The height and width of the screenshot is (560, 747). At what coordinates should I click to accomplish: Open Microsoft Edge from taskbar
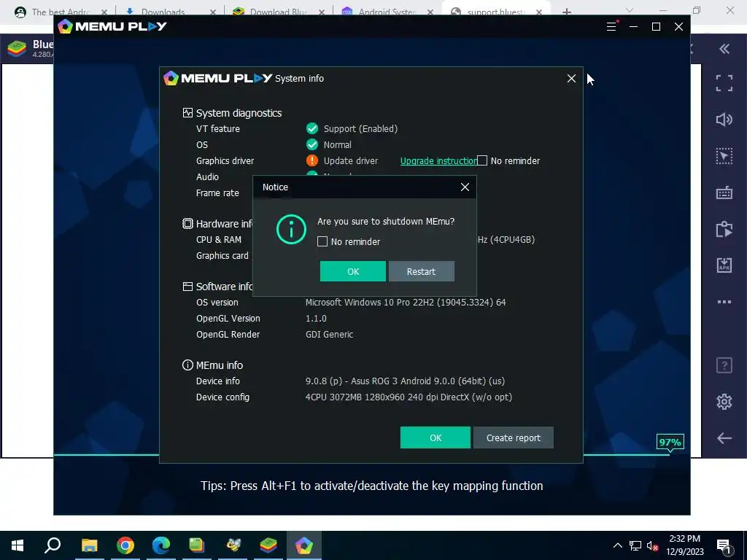click(x=161, y=545)
